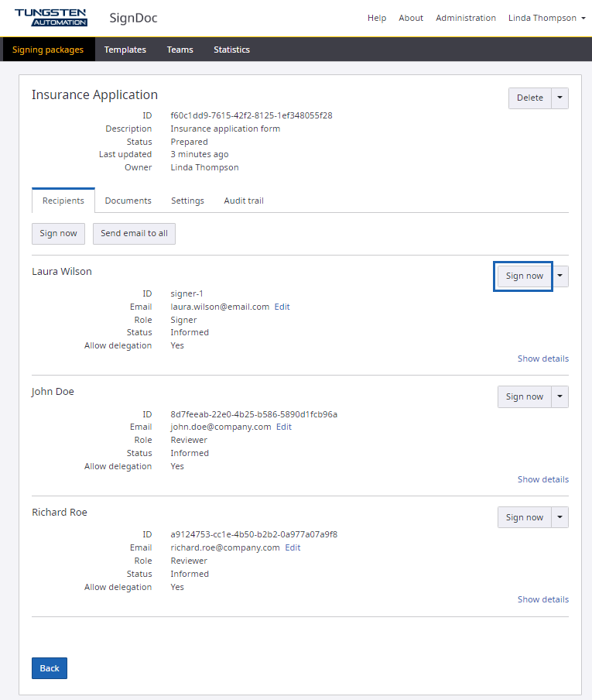592x700 pixels.
Task: Open Teams in navigation bar
Action: pos(180,50)
